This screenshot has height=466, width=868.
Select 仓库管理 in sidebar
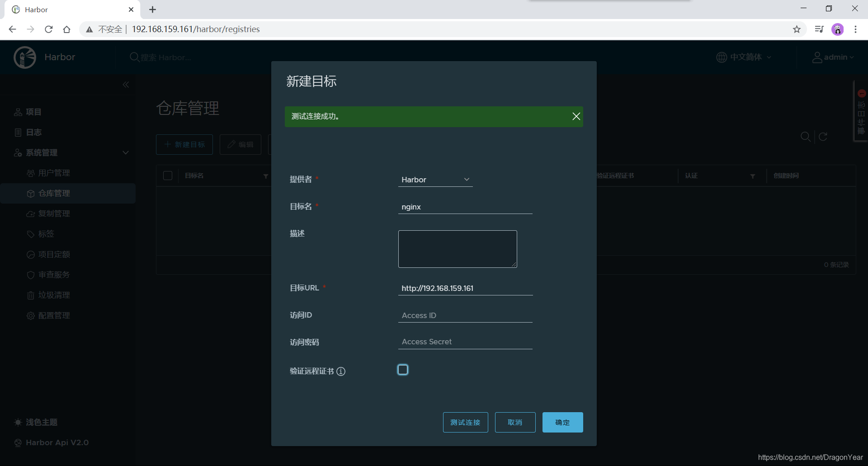point(68,193)
